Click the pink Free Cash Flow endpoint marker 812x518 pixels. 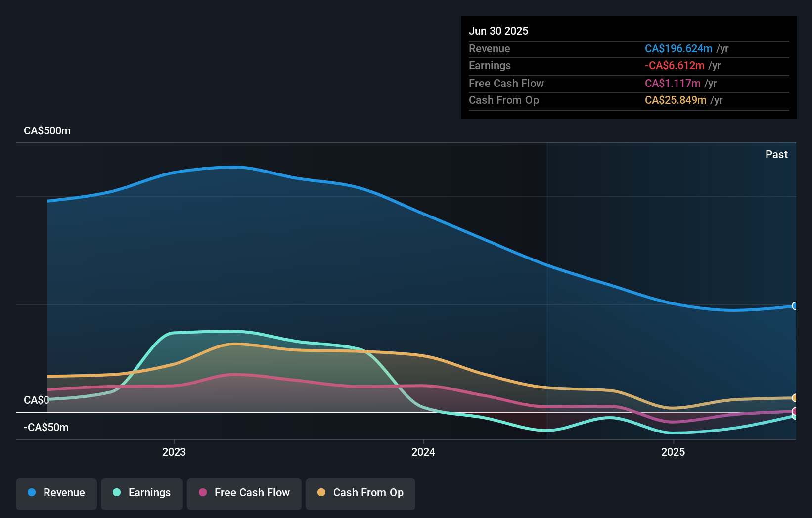pyautogui.click(x=795, y=411)
